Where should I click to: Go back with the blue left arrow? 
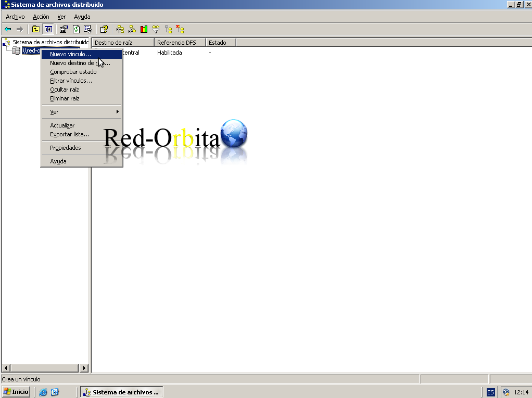click(x=8, y=30)
